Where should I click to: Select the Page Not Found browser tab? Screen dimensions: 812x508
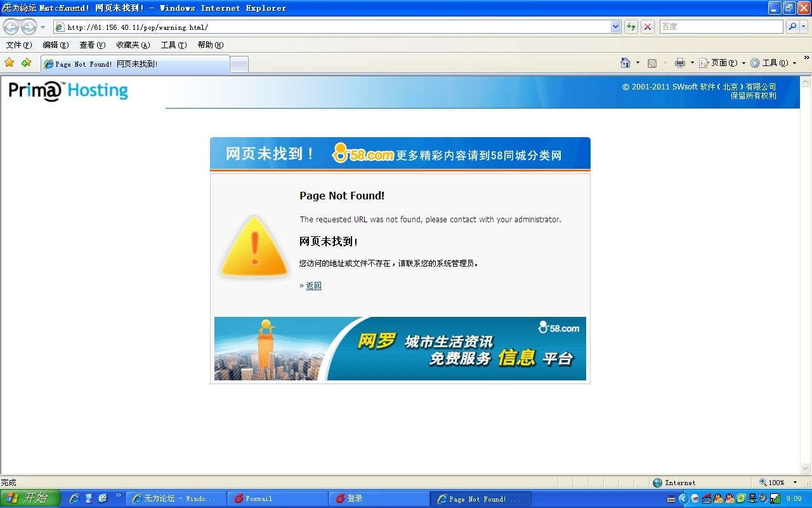tap(134, 64)
